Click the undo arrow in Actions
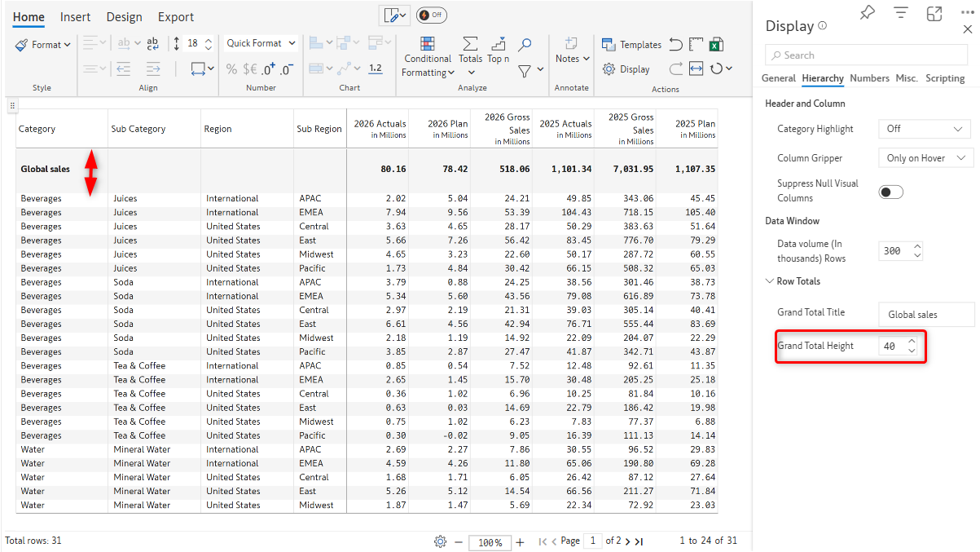The width and height of the screenshot is (980, 552). pos(675,44)
